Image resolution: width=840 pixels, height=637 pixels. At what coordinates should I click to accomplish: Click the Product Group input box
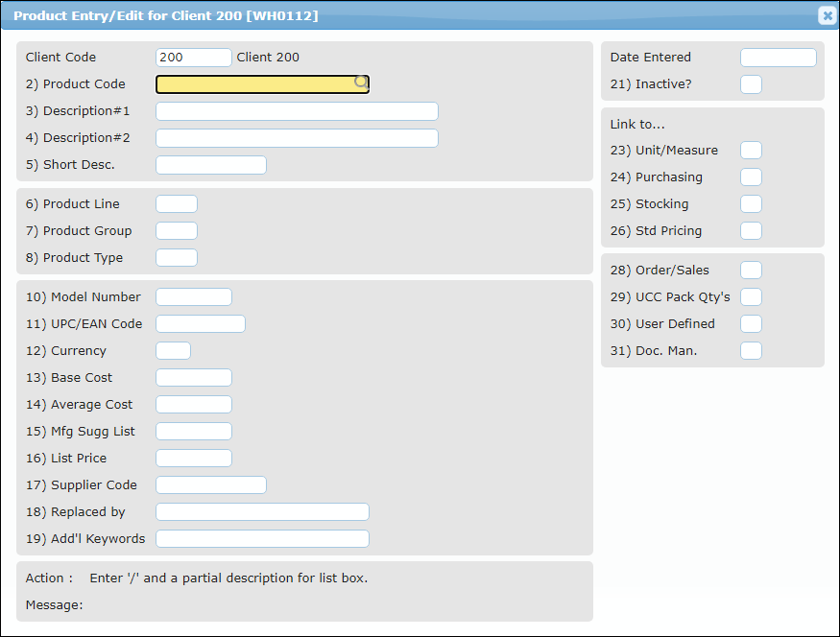tap(177, 231)
